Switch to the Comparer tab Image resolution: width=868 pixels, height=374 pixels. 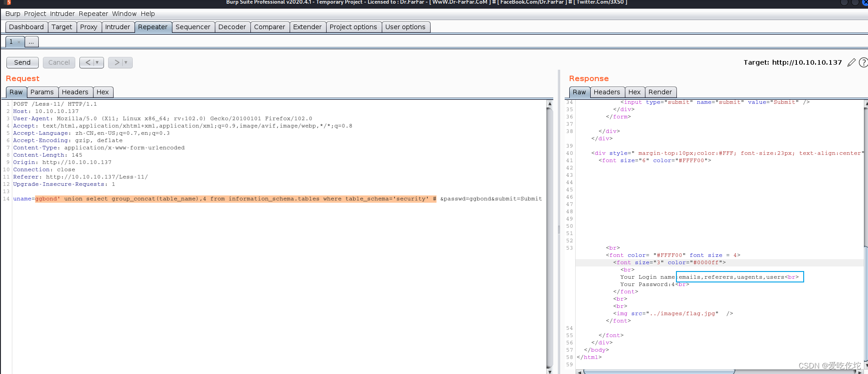[270, 27]
